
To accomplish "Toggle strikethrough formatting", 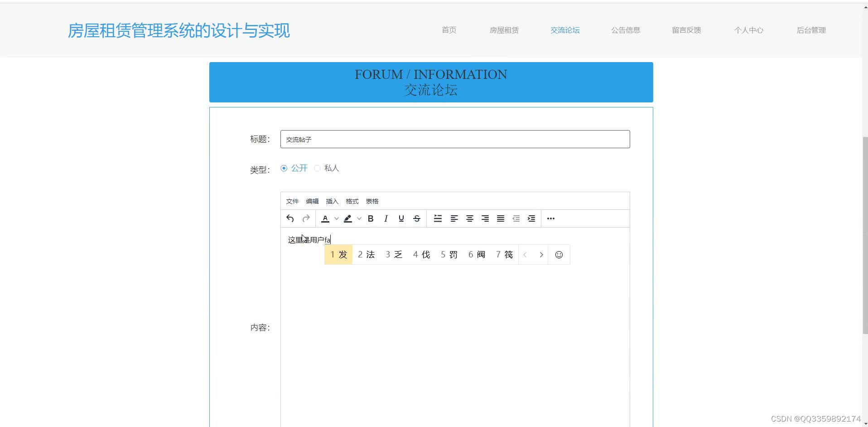I will [x=417, y=218].
